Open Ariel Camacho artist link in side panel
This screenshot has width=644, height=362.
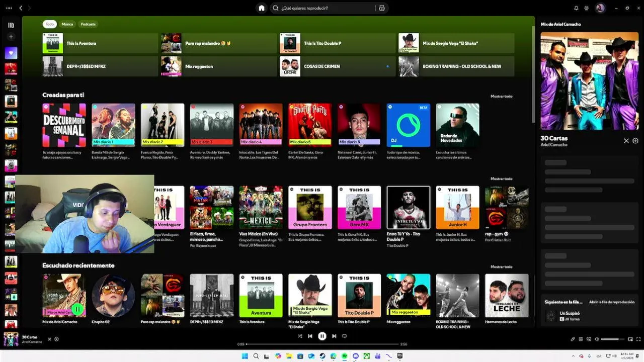coord(554,145)
